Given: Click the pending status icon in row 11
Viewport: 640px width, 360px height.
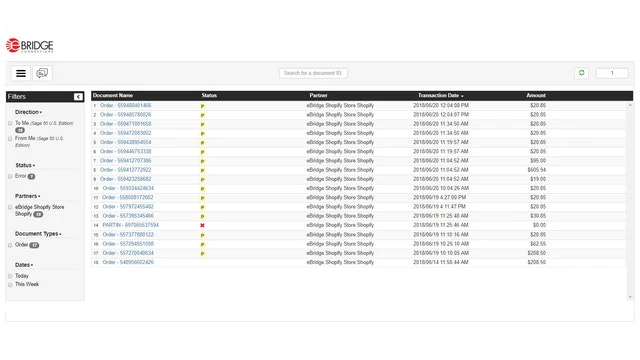Looking at the screenshot, I should pyautogui.click(x=202, y=198).
